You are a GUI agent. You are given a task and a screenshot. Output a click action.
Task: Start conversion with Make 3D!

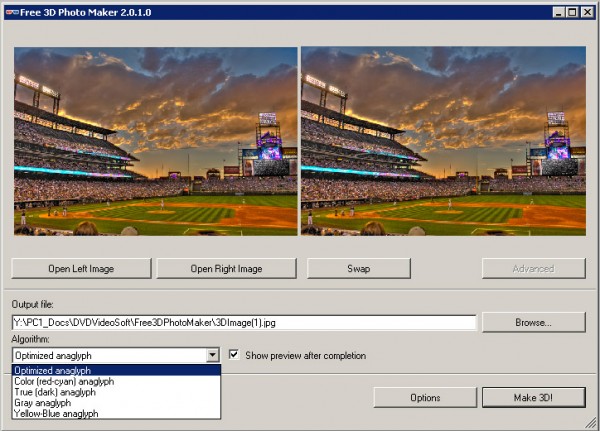[x=533, y=398]
